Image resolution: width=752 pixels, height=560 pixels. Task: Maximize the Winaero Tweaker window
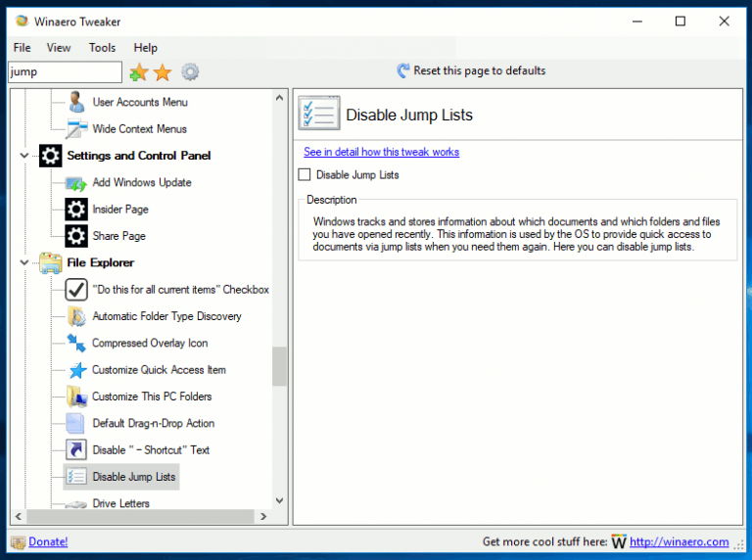681,22
